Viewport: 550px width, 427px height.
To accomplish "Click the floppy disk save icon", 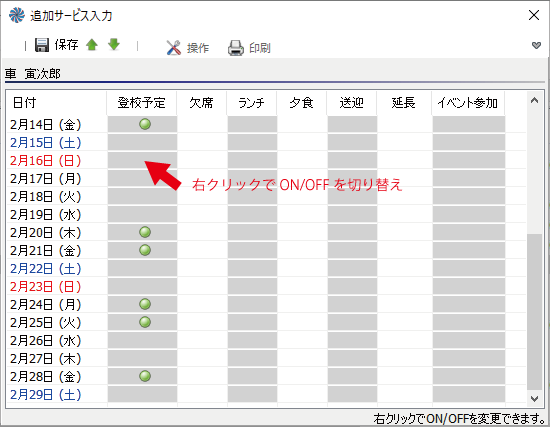I will (42, 45).
